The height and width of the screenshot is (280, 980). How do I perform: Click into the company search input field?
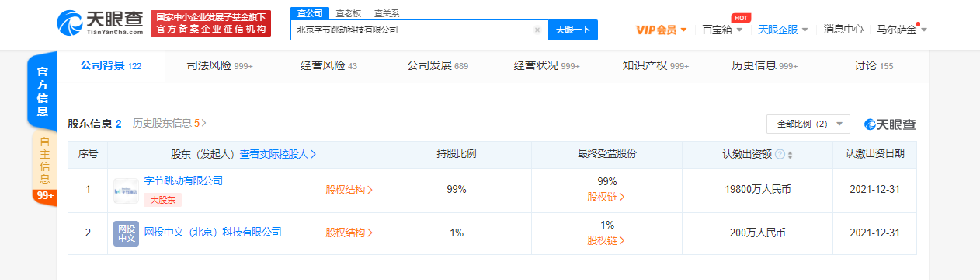pos(412,30)
